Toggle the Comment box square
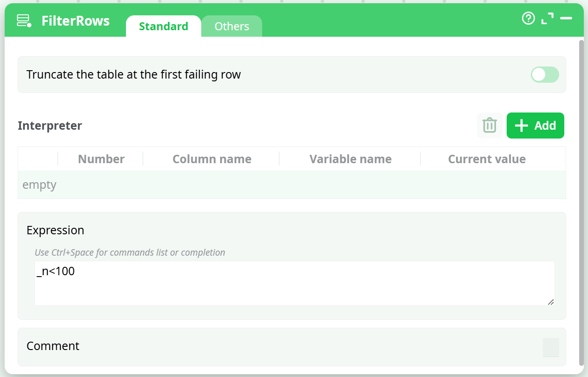Image resolution: width=588 pixels, height=377 pixels. 551,347
